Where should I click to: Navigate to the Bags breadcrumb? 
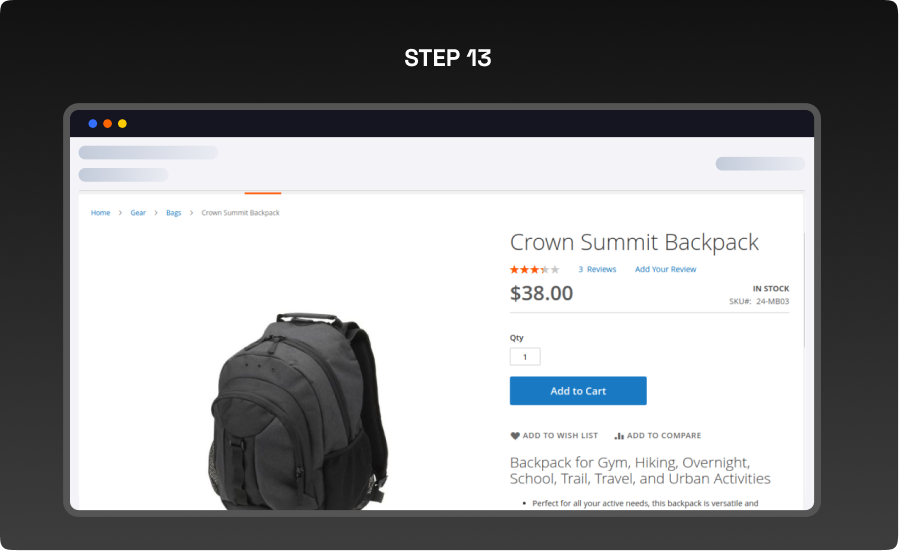[x=174, y=213]
